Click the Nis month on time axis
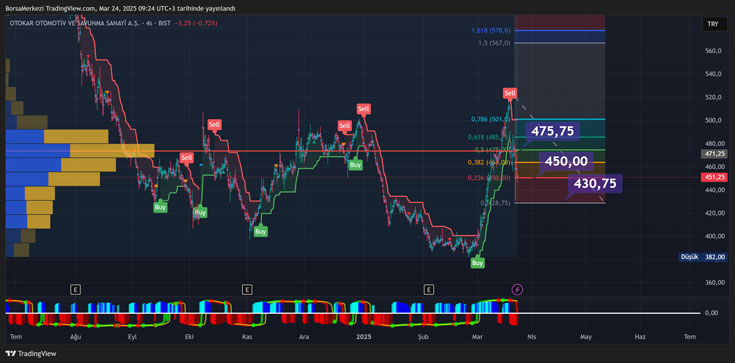This screenshot has height=363, width=735. (x=531, y=337)
